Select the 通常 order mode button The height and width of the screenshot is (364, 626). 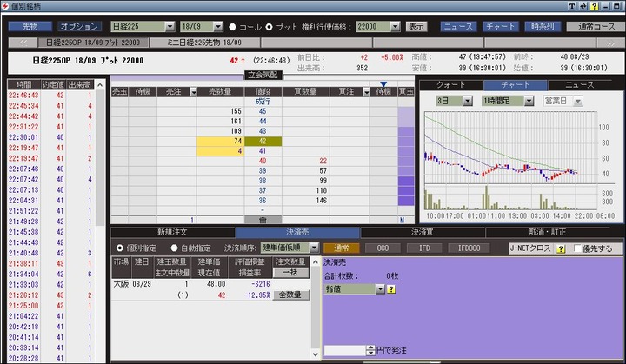coord(342,248)
